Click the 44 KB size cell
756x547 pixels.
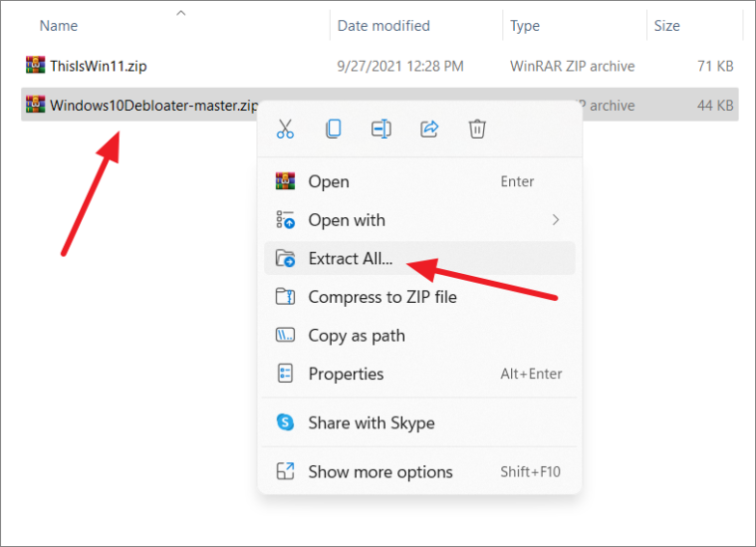coord(715,106)
